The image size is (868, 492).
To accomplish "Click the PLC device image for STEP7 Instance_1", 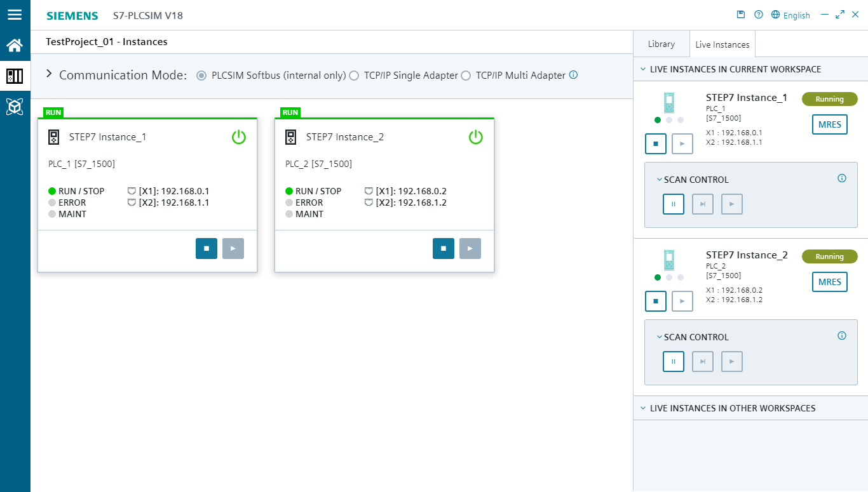I will pos(668,103).
